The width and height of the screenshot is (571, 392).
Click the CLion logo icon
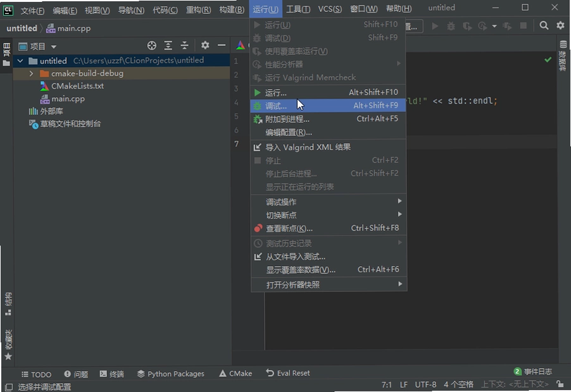click(x=8, y=10)
